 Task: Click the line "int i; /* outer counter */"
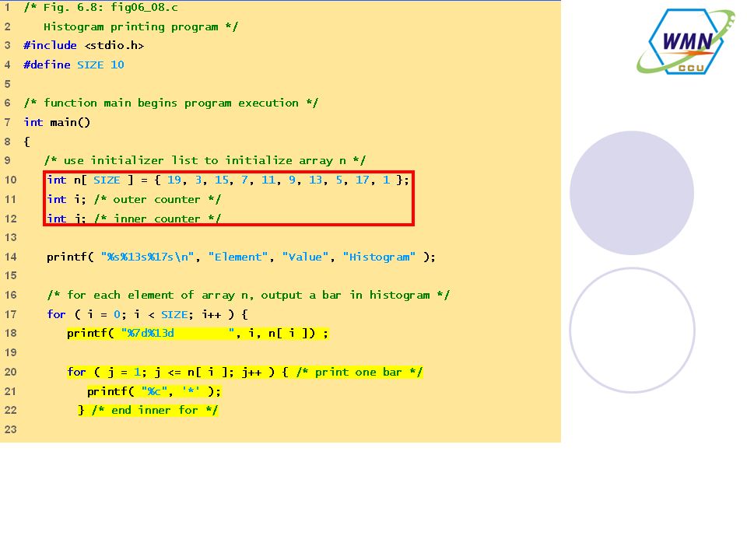134,199
